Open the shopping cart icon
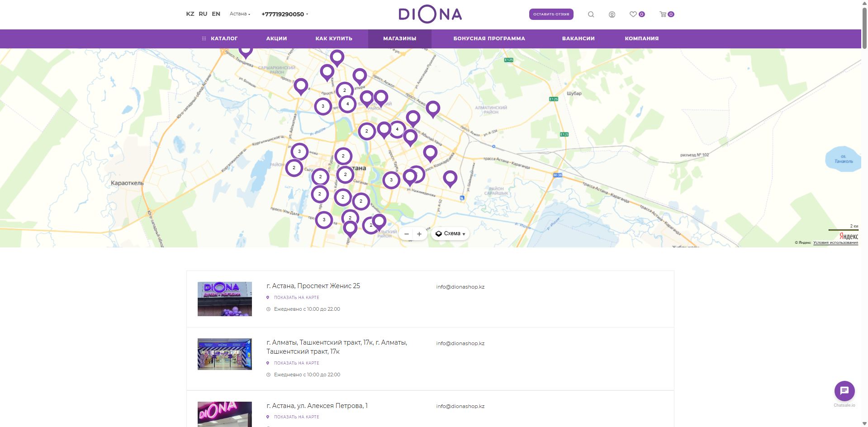The height and width of the screenshot is (427, 868). 663,14
